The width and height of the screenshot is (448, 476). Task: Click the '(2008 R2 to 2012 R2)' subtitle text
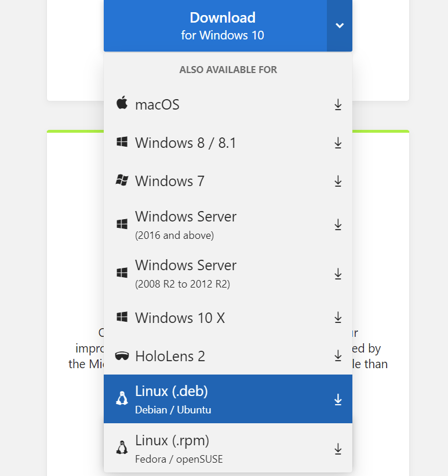(x=183, y=284)
